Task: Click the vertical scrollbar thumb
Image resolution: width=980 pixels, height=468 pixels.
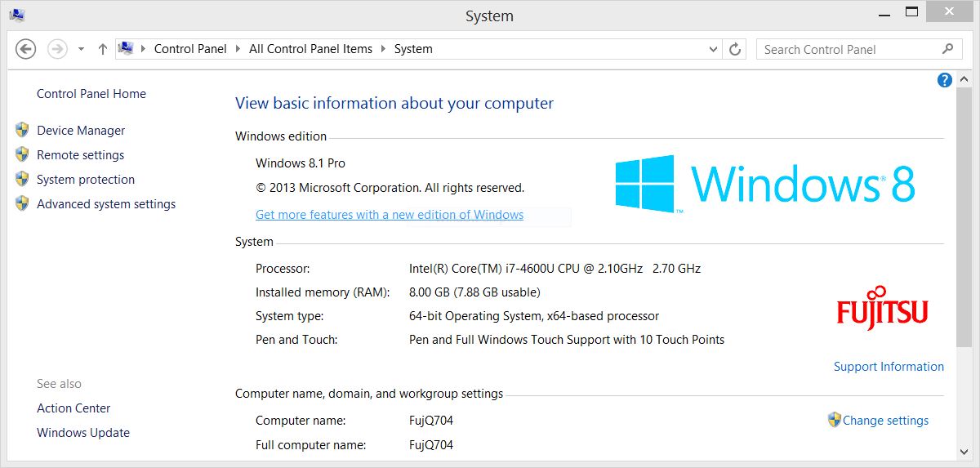Action: (964, 216)
